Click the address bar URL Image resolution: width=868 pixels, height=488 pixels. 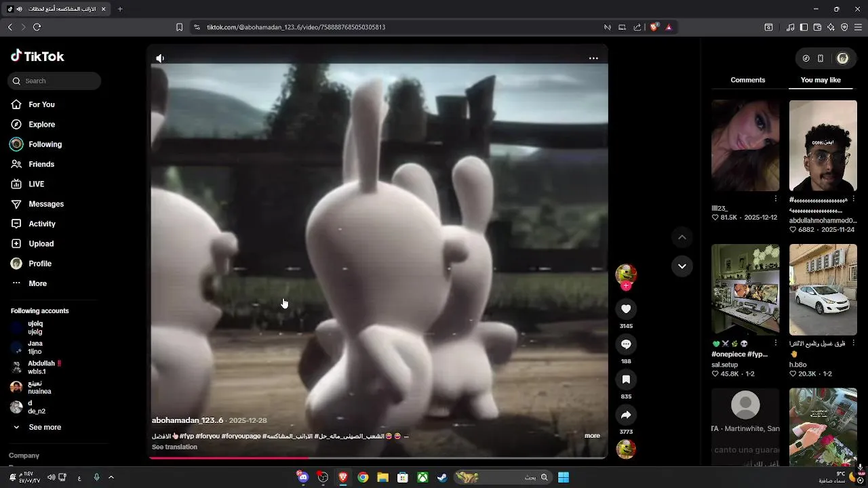(296, 27)
